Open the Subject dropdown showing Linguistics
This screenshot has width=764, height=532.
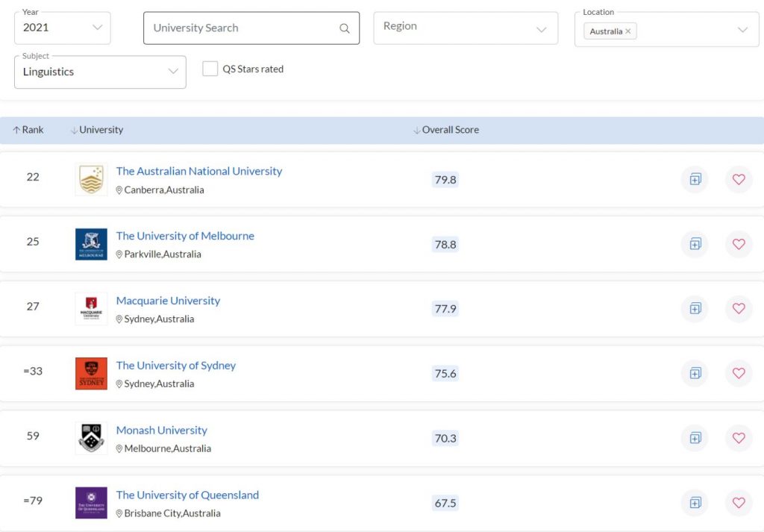click(101, 72)
